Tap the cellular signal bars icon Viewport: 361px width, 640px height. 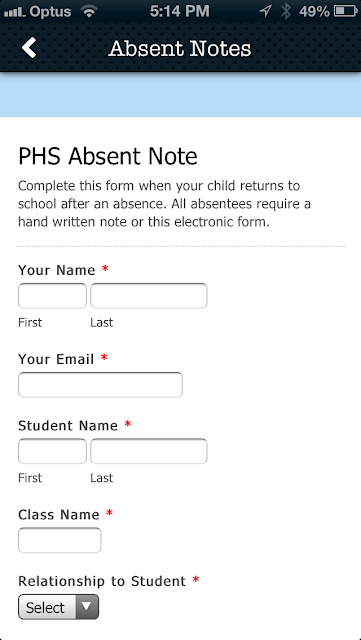15,12
